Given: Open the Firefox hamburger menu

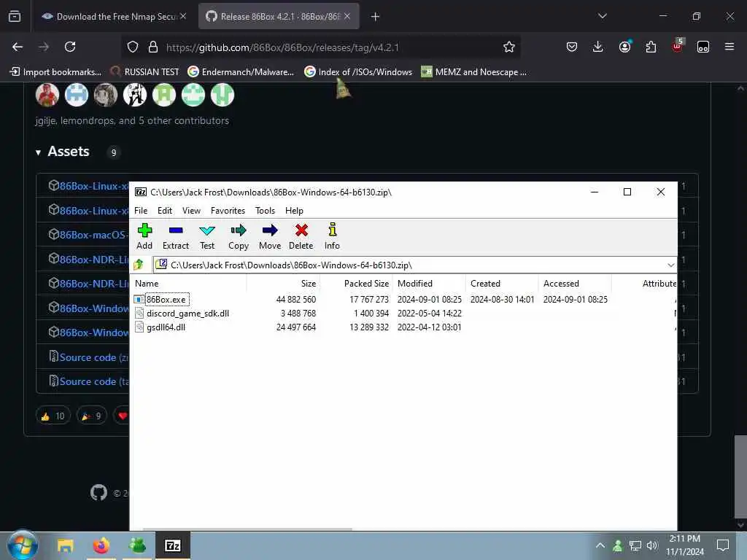Looking at the screenshot, I should pos(729,47).
